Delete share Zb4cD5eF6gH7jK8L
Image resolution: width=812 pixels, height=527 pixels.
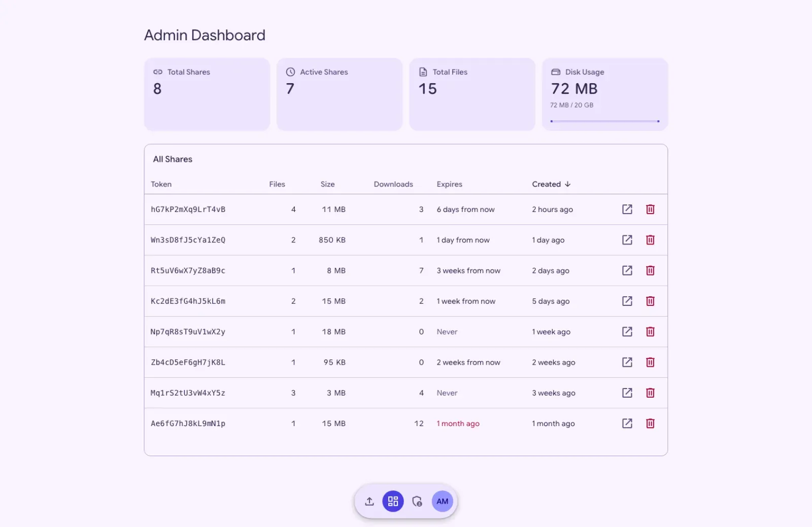tap(650, 362)
